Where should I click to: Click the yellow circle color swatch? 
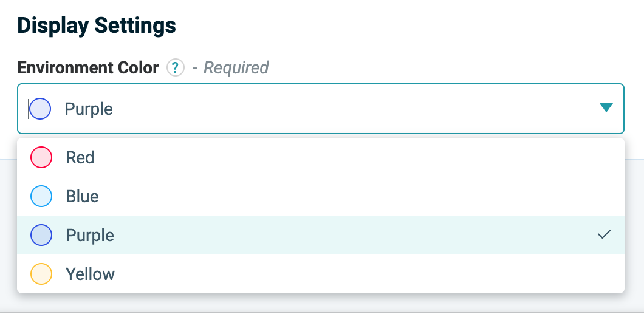point(41,274)
